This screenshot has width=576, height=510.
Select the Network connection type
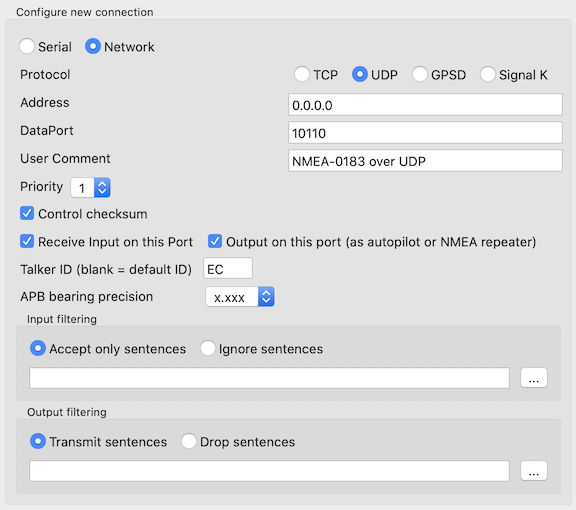[93, 47]
